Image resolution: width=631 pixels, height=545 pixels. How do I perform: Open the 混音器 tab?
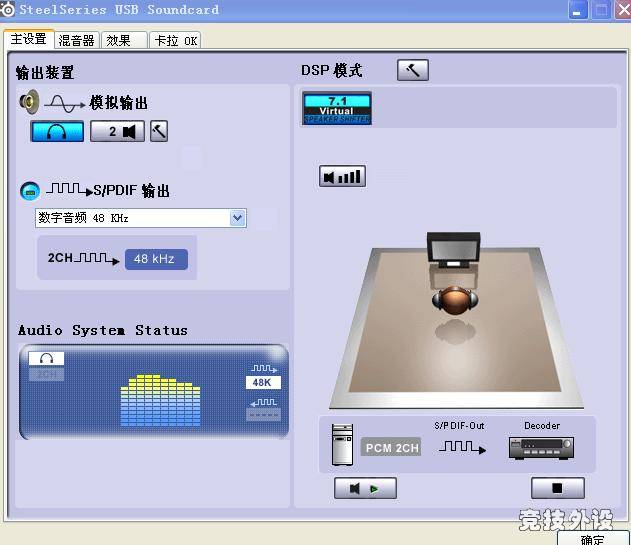[76, 40]
